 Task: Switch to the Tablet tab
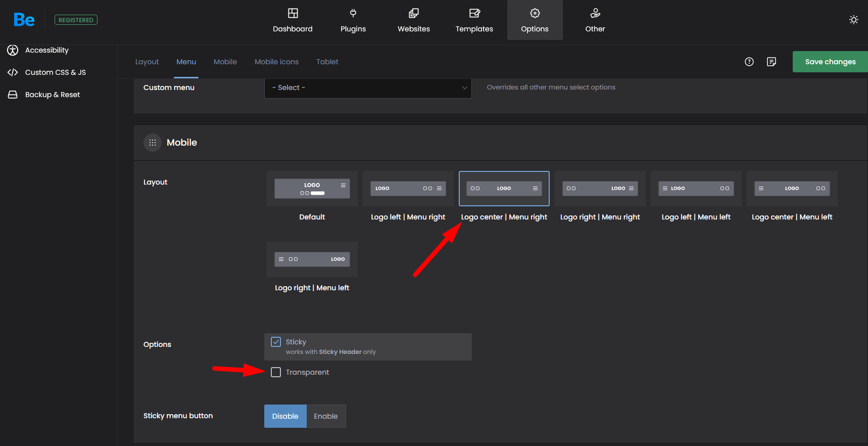(x=327, y=62)
